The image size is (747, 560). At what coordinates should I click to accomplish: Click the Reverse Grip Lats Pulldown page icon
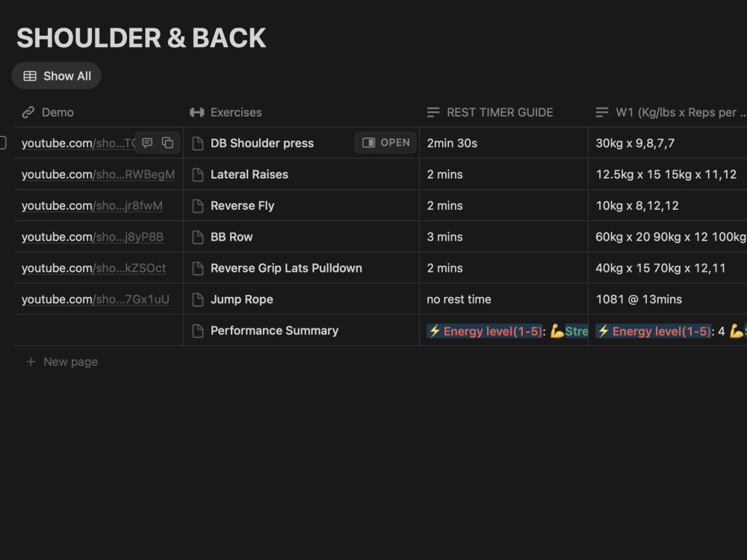[x=198, y=268]
